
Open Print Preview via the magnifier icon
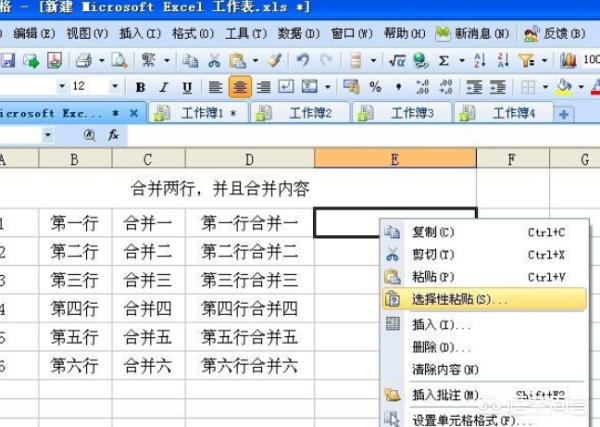tap(119, 60)
